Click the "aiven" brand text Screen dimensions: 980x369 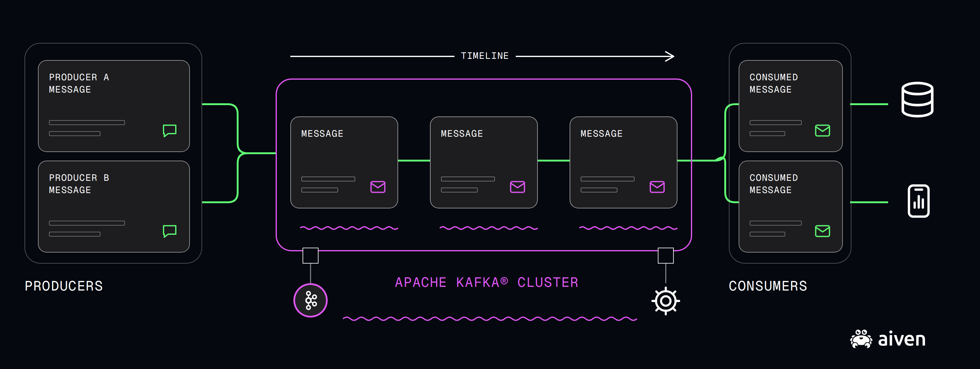901,339
